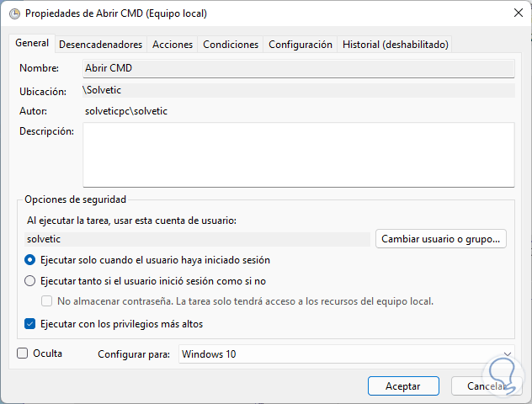Click the Windows 10 combo box chevron
Screen dimensions: 532x404
point(507,354)
